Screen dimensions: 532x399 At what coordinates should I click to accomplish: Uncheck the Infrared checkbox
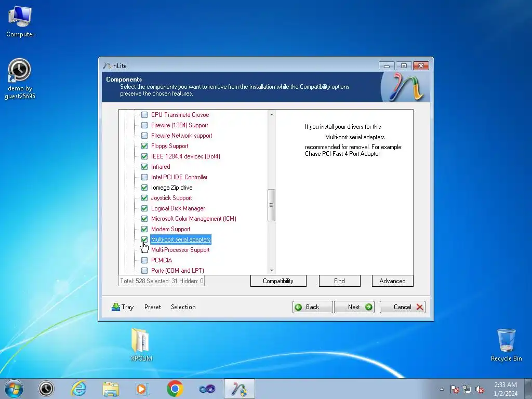tap(144, 167)
